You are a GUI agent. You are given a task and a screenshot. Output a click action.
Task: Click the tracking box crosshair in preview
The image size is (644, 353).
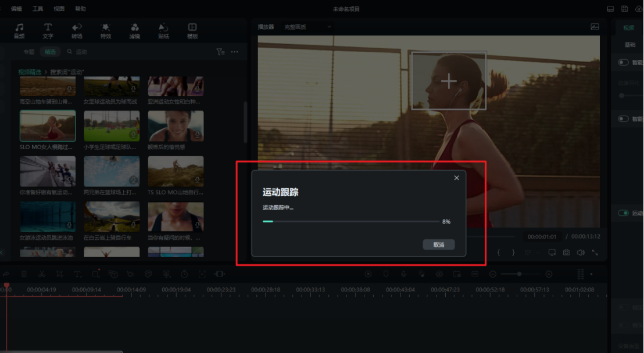pos(449,81)
